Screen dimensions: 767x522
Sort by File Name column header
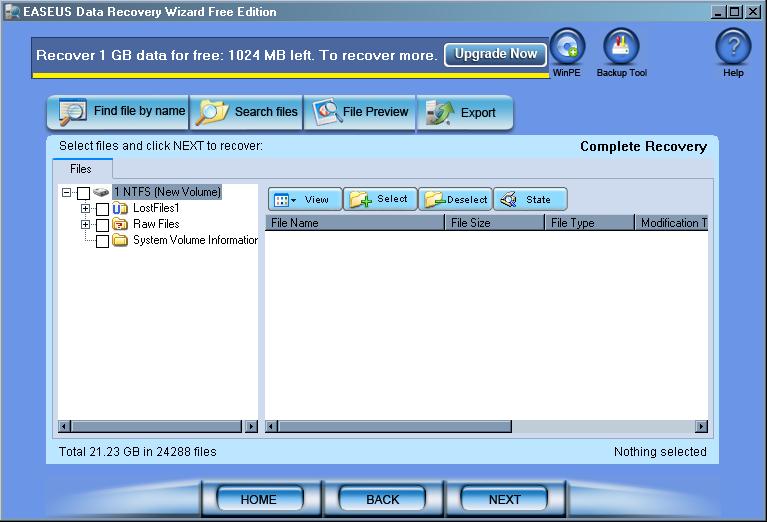tap(355, 223)
